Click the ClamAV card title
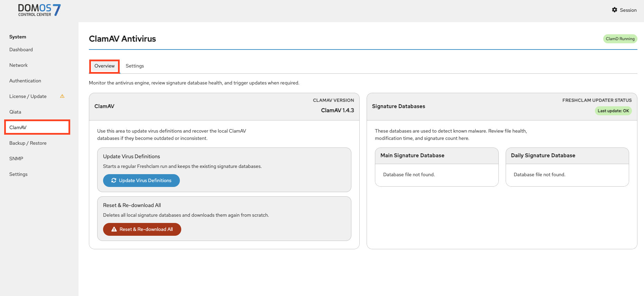The image size is (644, 296). (104, 106)
